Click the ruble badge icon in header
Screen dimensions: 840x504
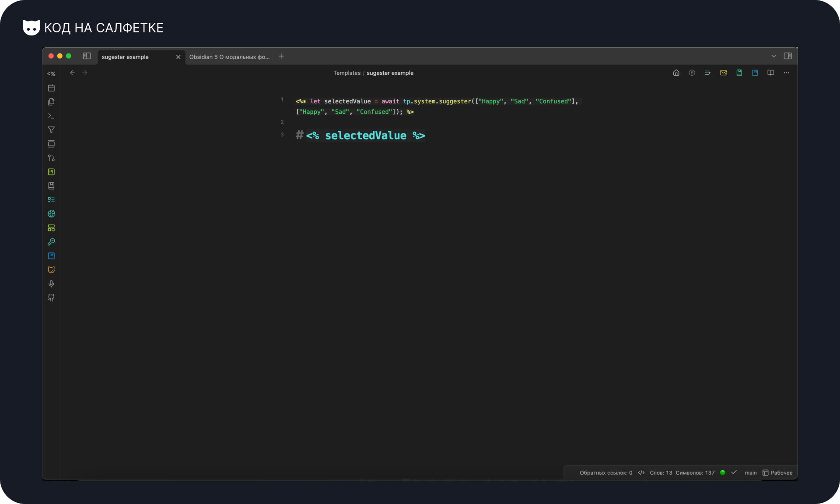coord(692,73)
